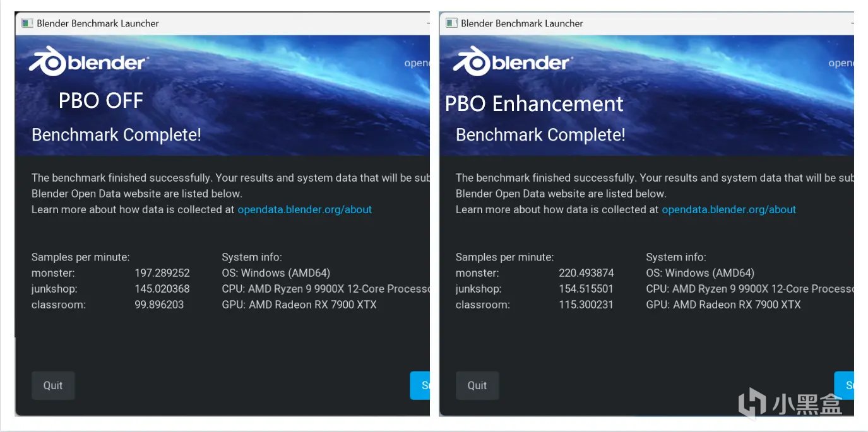Image resolution: width=868 pixels, height=432 pixels.
Task: Select classroom score 99.896203
Action: [x=160, y=305]
